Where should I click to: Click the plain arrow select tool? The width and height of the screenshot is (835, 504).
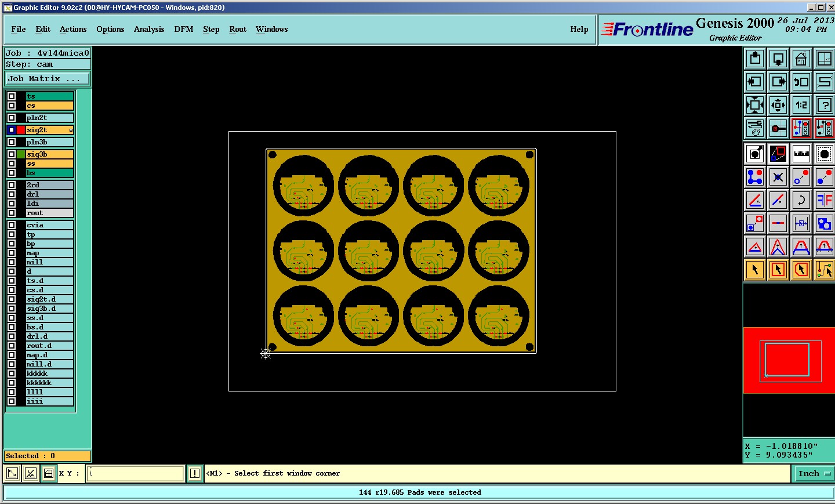[755, 270]
